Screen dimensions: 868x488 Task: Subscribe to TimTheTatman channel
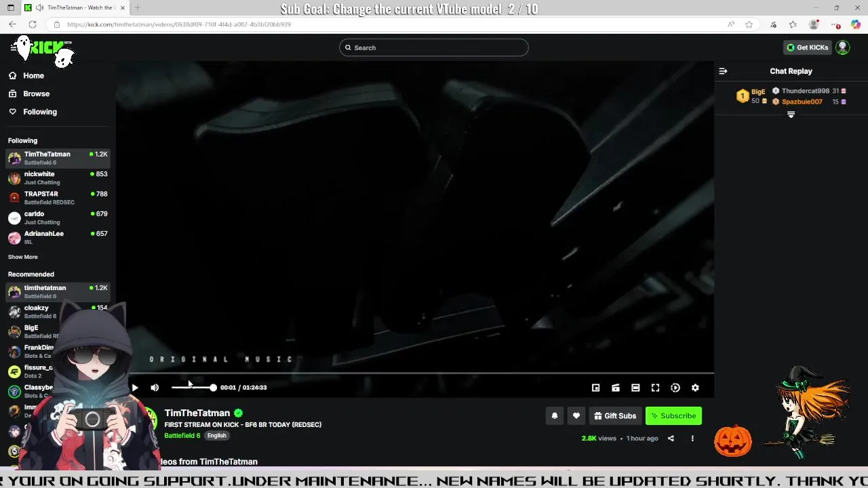pos(673,416)
